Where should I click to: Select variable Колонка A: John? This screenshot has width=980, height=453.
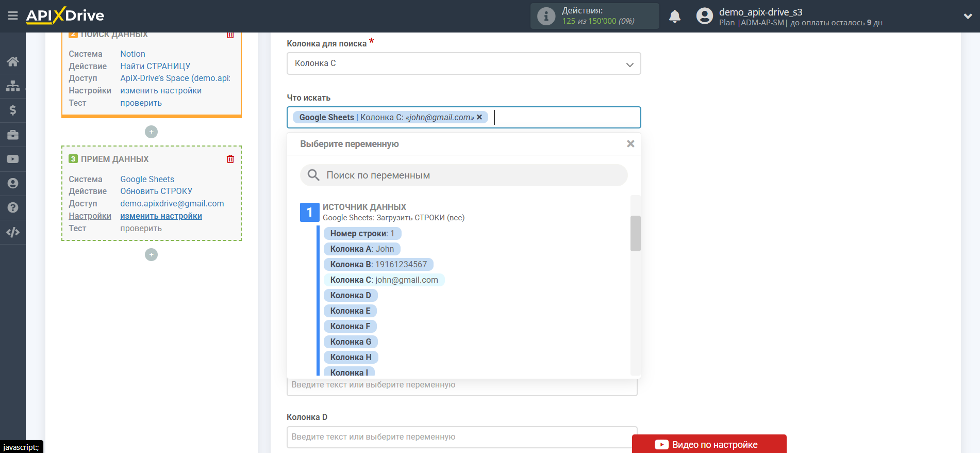[362, 249]
